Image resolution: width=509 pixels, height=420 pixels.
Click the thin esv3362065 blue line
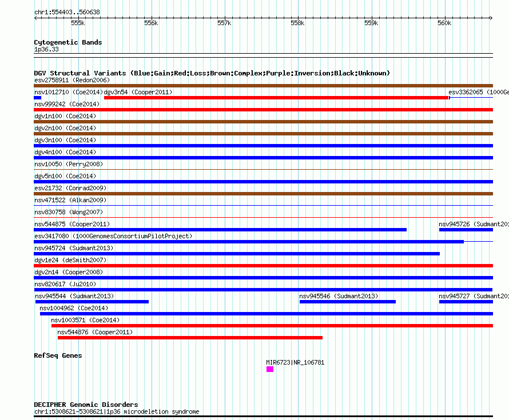[471, 98]
